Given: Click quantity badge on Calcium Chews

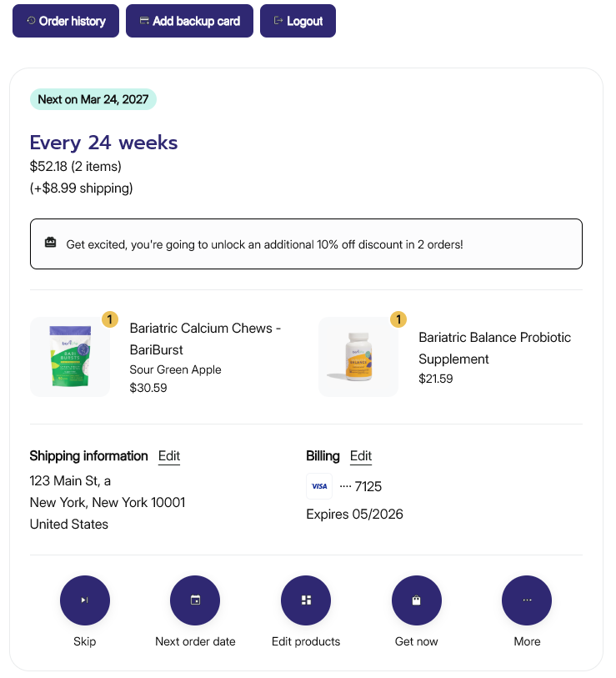Looking at the screenshot, I should pos(110,319).
